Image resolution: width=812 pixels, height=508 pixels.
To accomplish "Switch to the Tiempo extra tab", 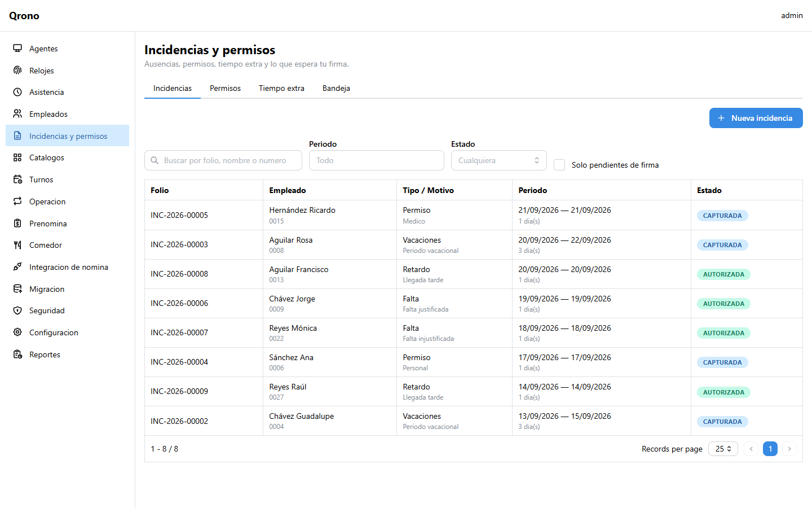I will [x=281, y=88].
